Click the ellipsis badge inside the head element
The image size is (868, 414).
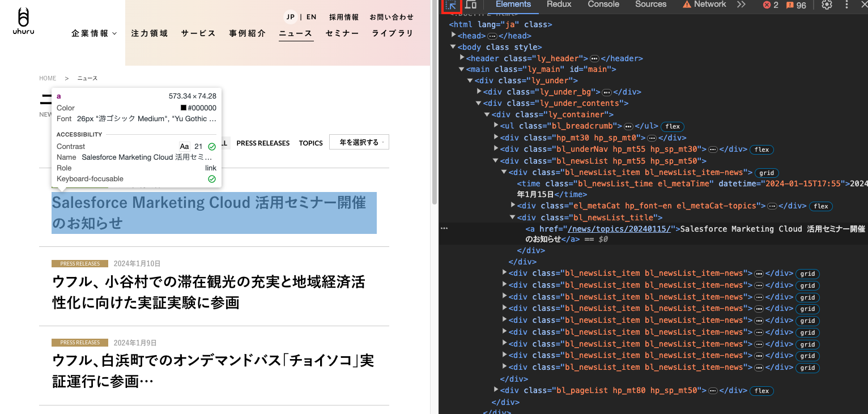point(492,36)
